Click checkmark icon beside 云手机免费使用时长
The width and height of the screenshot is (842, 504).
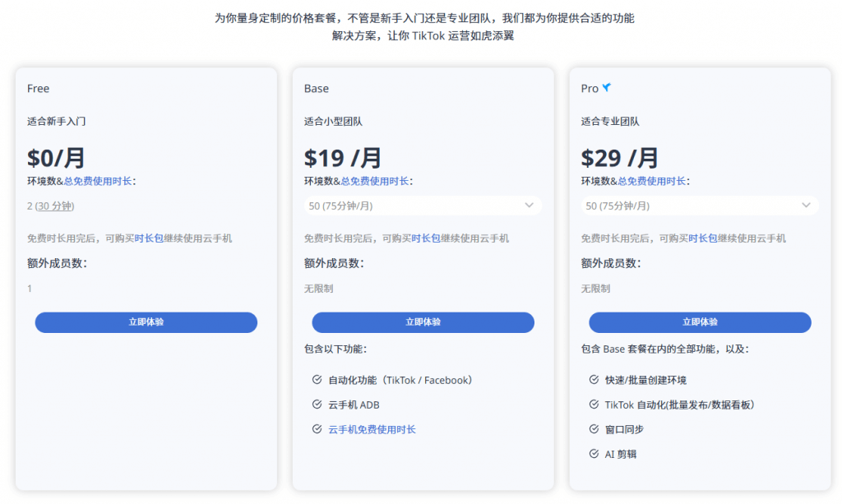[x=317, y=429]
